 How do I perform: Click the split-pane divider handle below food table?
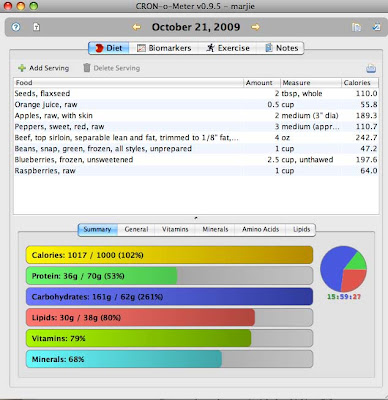point(196,218)
